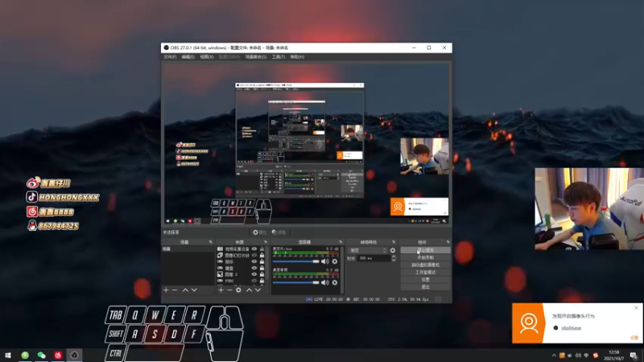The width and height of the screenshot is (644, 362).
Task: Mute the 麦克风/Aux audio channel
Action: [x=325, y=261]
